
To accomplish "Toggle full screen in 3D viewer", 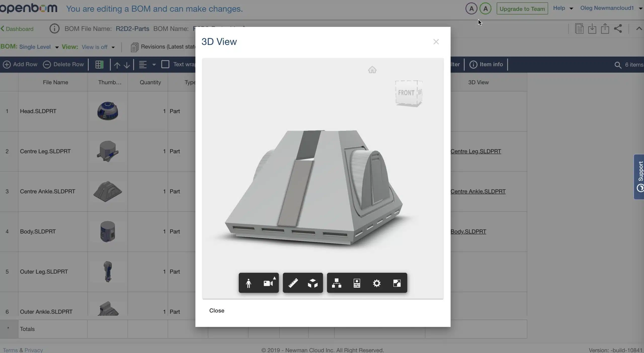I will pos(397,283).
